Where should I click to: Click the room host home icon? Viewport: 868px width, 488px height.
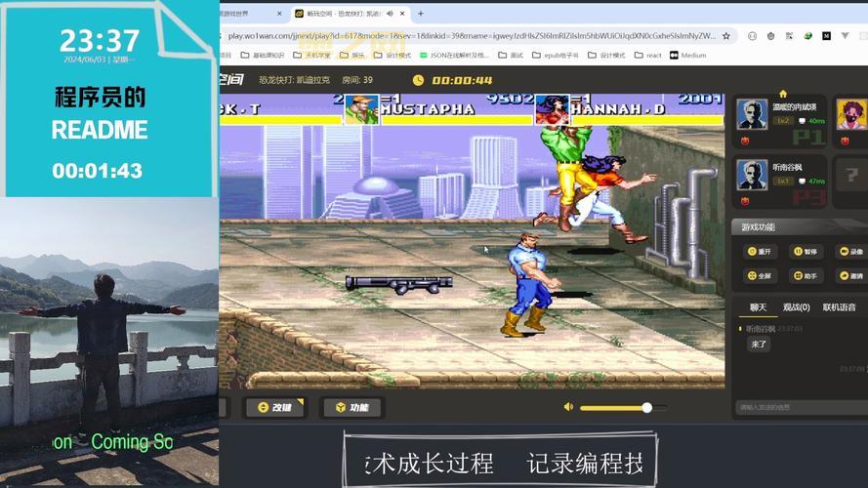(x=783, y=94)
